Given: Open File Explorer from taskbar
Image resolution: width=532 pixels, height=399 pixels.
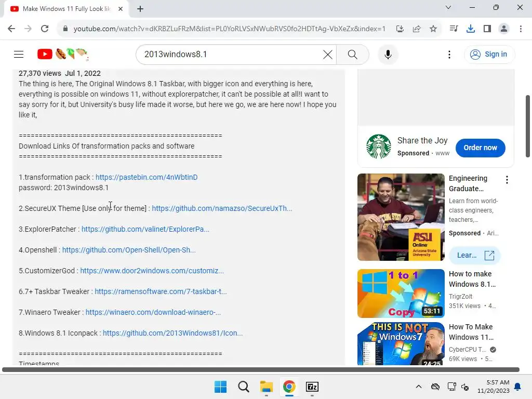Looking at the screenshot, I should [x=267, y=387].
